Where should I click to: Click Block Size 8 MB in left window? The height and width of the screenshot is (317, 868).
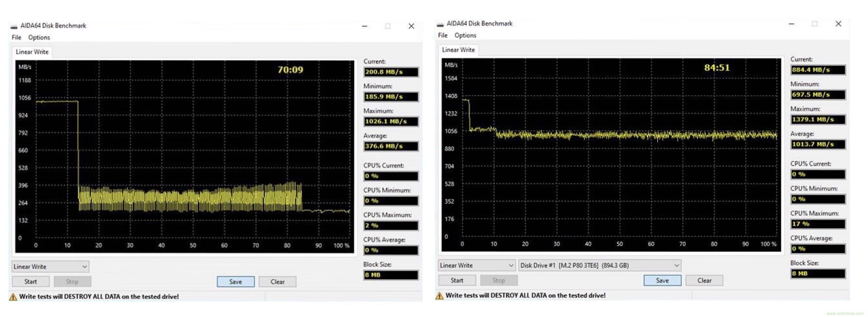(x=391, y=275)
